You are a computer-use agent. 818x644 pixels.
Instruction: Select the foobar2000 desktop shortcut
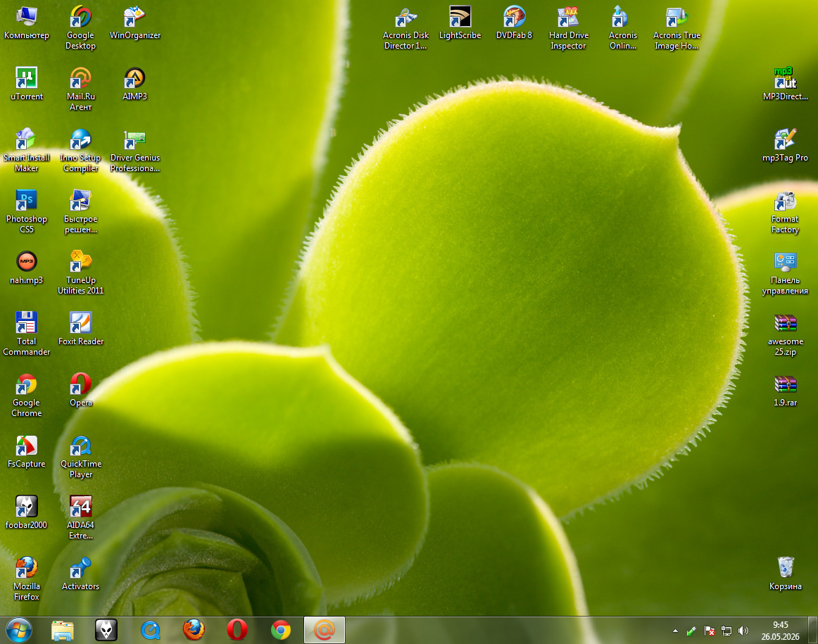(x=27, y=513)
